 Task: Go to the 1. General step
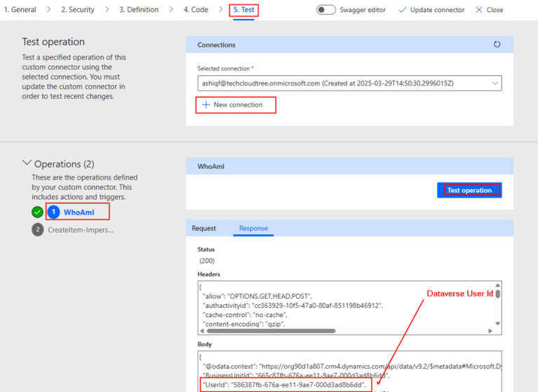tap(20, 10)
